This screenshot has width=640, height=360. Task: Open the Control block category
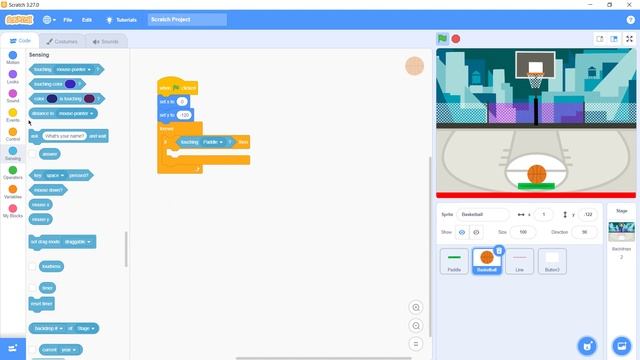pyautogui.click(x=13, y=134)
